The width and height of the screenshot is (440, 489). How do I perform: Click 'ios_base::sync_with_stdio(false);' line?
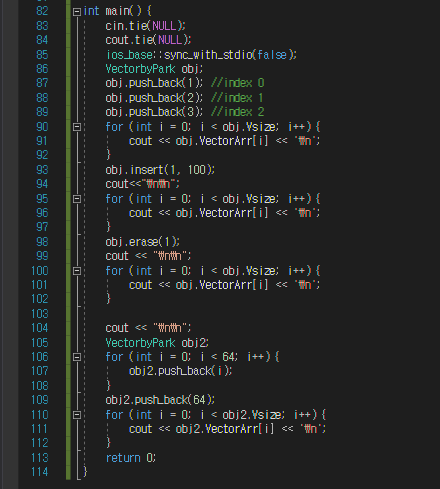tap(201, 55)
